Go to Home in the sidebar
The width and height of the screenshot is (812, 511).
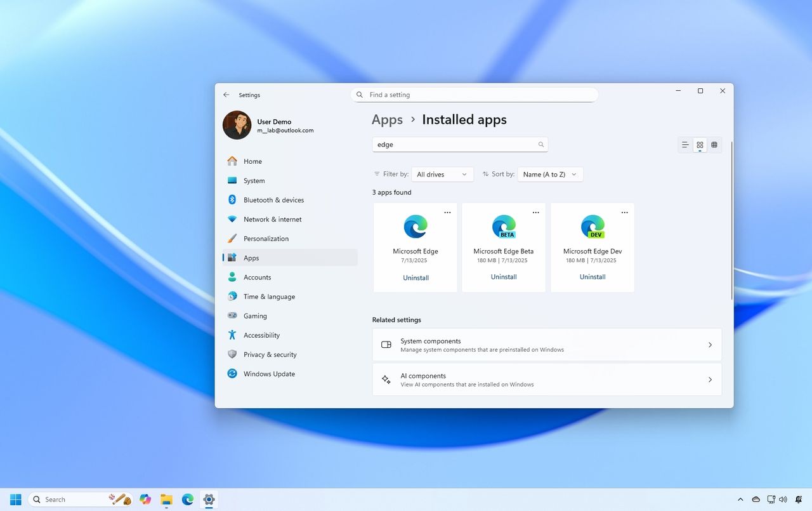coord(290,161)
